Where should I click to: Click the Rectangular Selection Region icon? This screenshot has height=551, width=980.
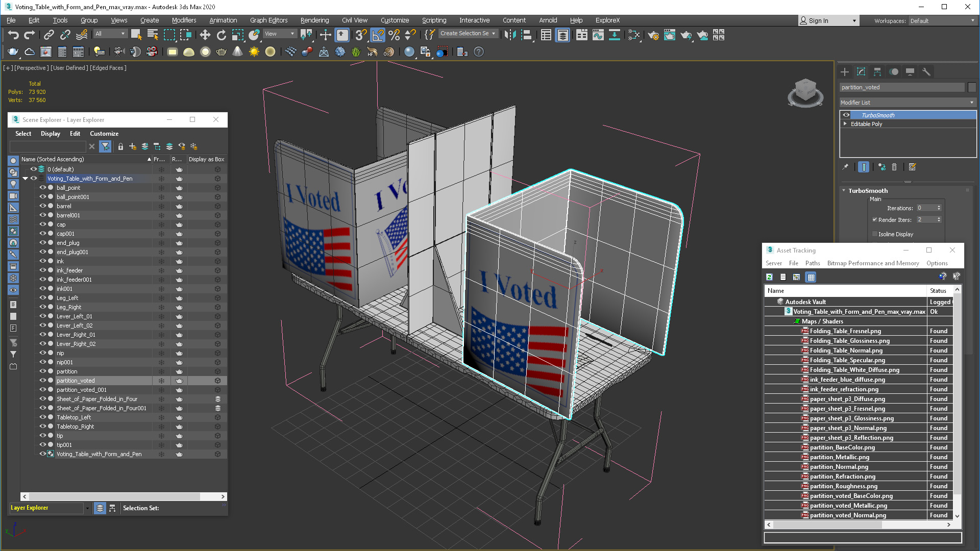tap(169, 35)
